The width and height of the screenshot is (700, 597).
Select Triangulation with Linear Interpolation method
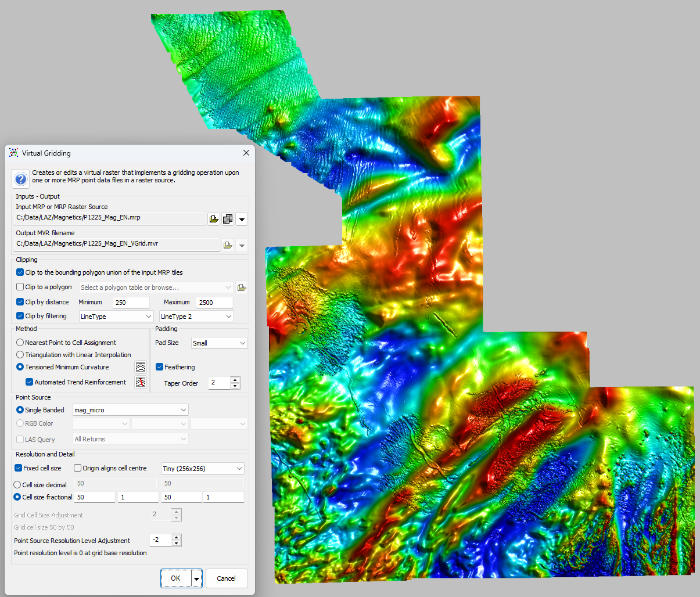(x=20, y=355)
